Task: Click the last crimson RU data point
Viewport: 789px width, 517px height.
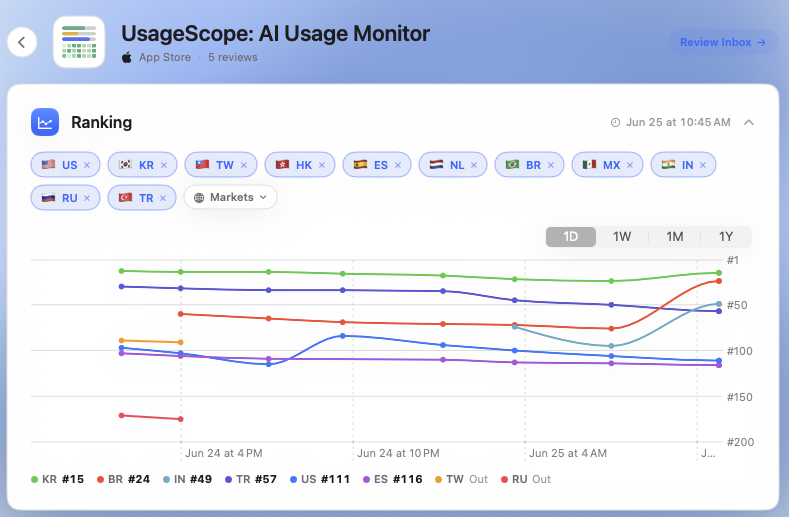Action: click(181, 419)
